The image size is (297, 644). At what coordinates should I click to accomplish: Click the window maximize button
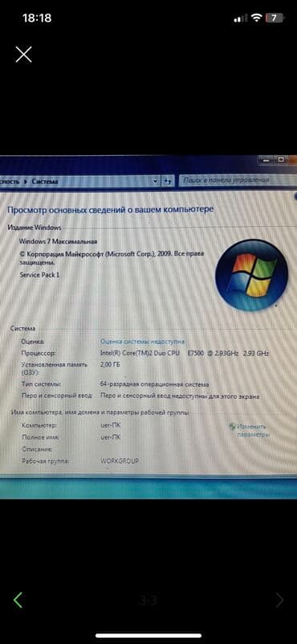[x=281, y=159]
